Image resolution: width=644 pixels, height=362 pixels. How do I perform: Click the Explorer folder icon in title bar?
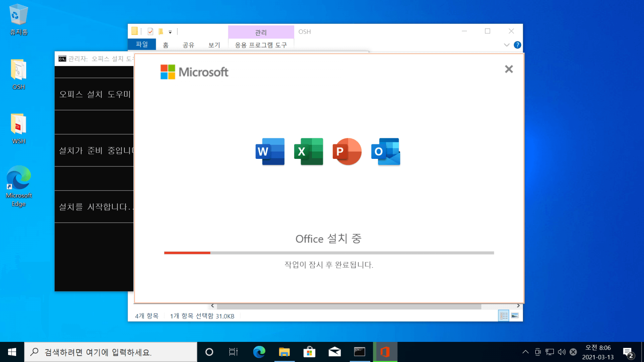click(x=134, y=31)
